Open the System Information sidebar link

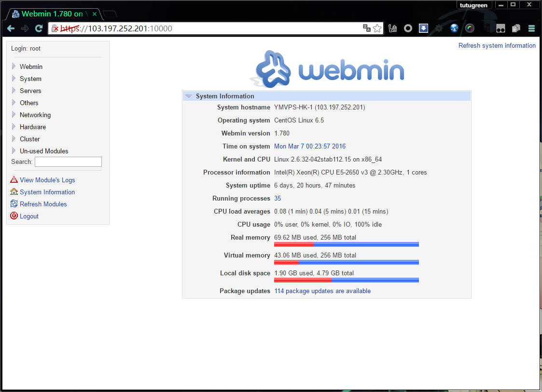pyautogui.click(x=47, y=192)
